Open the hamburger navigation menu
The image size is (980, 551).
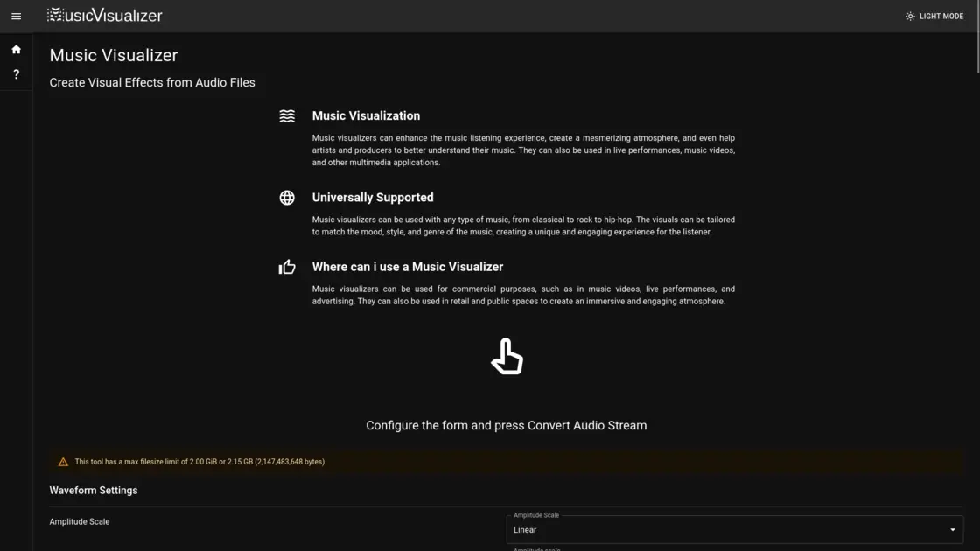(16, 15)
